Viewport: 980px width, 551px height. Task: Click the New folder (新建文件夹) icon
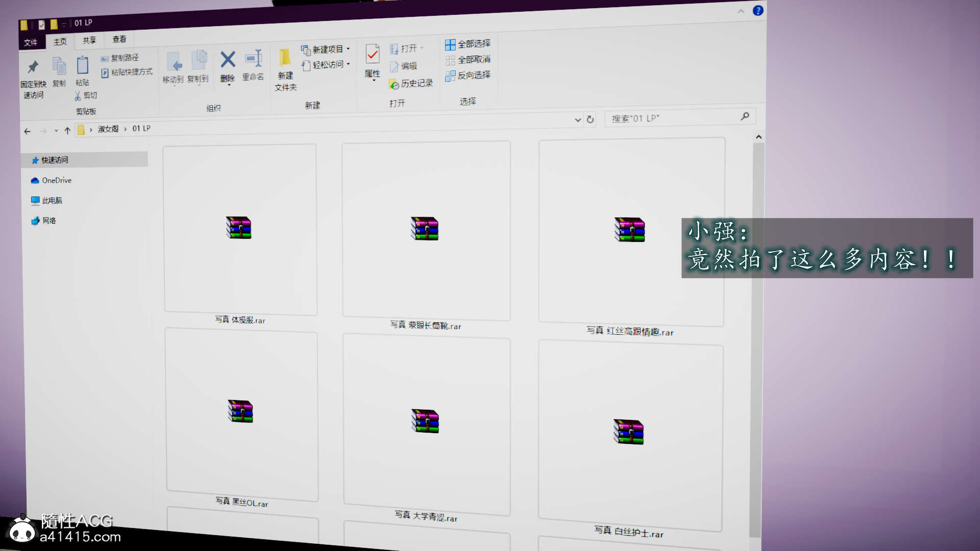(x=285, y=58)
